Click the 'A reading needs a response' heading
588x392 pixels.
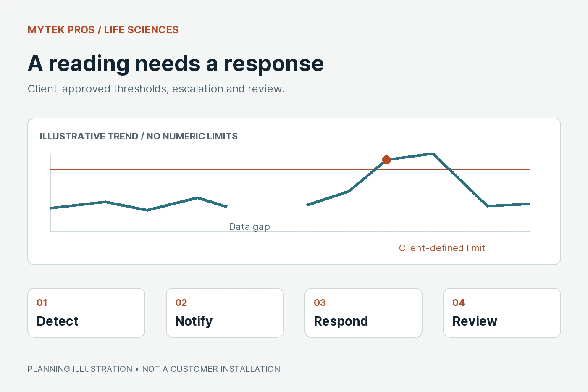(176, 63)
